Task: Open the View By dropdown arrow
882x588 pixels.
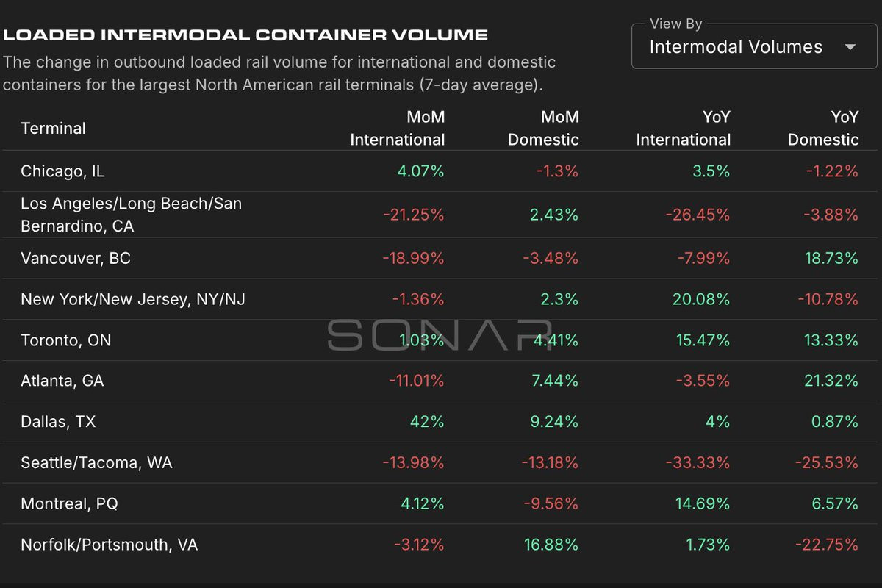Action: [850, 47]
